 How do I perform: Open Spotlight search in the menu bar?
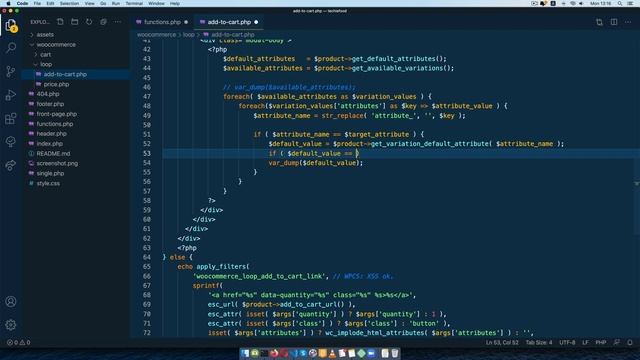point(620,3)
